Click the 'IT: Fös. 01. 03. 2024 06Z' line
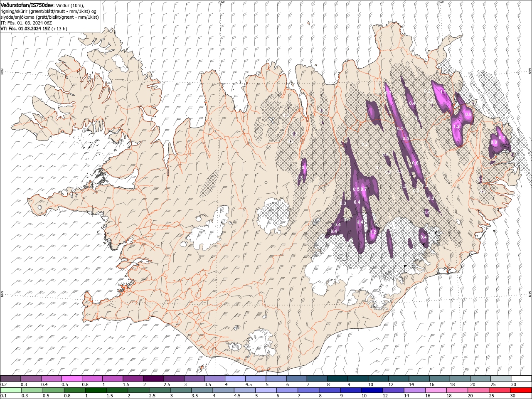The height and width of the screenshot is (399, 532). click(x=26, y=23)
